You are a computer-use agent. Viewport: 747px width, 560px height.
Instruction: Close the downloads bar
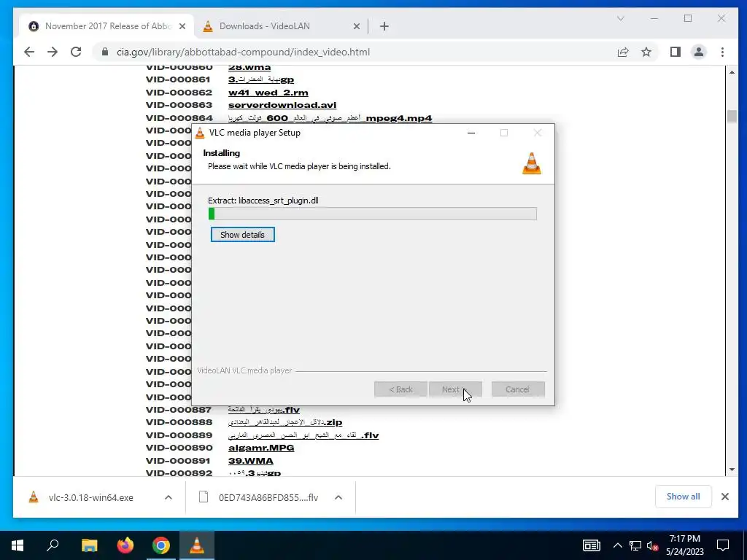pyautogui.click(x=725, y=497)
